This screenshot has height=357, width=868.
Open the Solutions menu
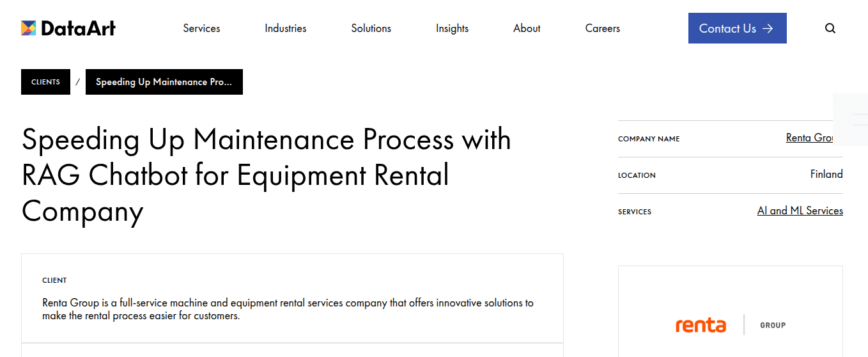point(371,28)
